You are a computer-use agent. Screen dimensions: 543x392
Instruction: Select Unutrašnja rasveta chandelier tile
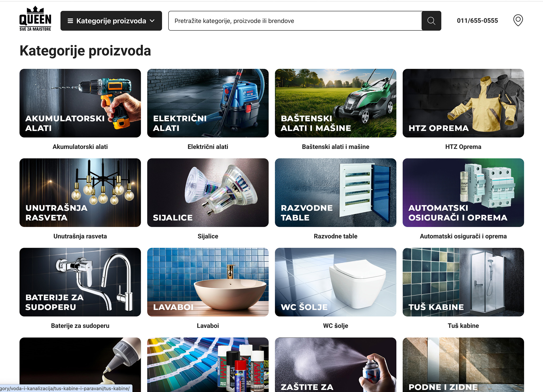[80, 193]
